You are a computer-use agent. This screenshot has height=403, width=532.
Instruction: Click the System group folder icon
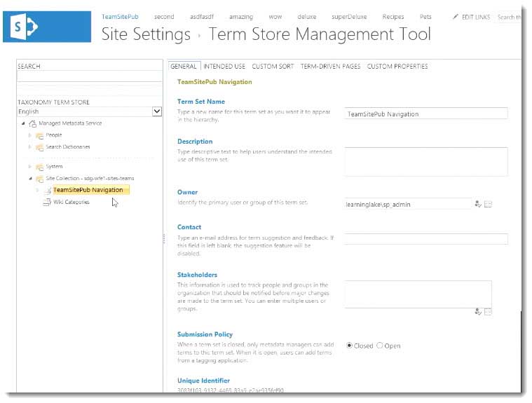[x=40, y=167]
